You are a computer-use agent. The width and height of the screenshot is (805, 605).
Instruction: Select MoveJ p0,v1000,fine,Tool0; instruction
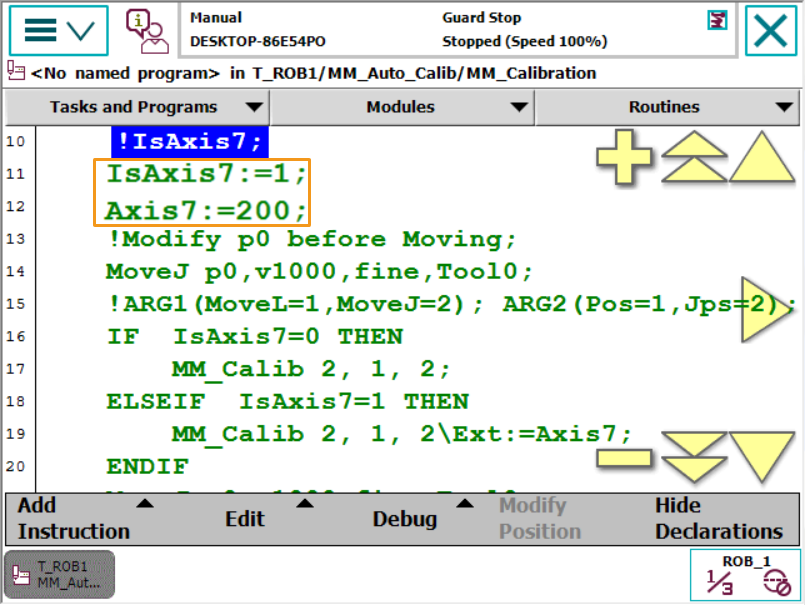tap(319, 272)
